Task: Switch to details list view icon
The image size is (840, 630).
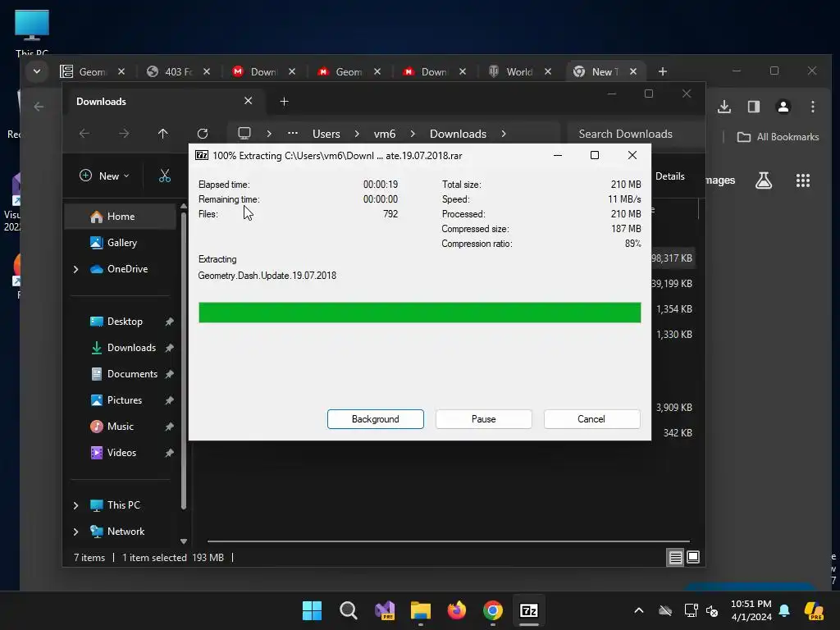Action: tap(676, 558)
